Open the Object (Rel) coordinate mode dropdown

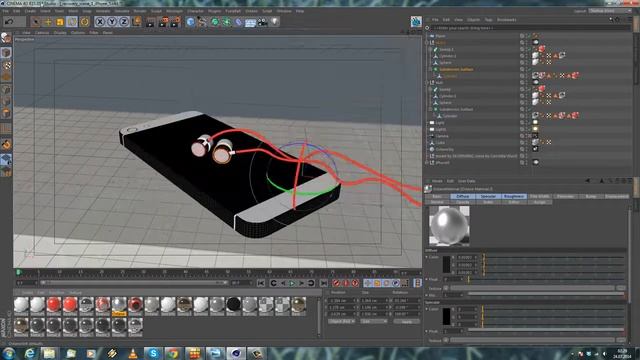[x=342, y=321]
